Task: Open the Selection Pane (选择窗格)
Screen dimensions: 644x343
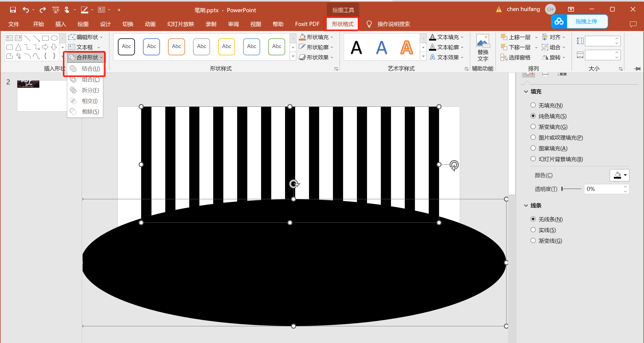Action: [515, 57]
